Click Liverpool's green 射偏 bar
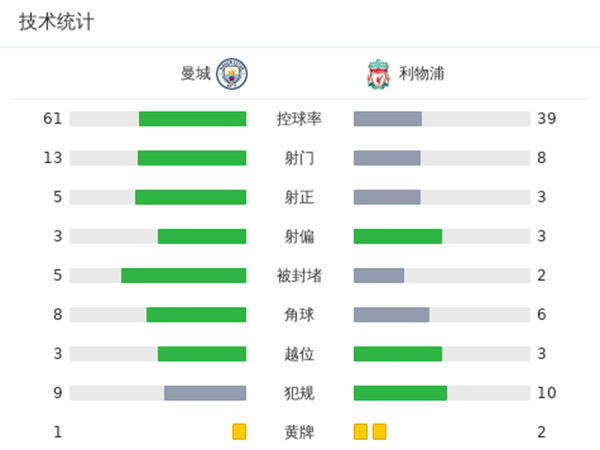Image resolution: width=600 pixels, height=450 pixels. 398,236
